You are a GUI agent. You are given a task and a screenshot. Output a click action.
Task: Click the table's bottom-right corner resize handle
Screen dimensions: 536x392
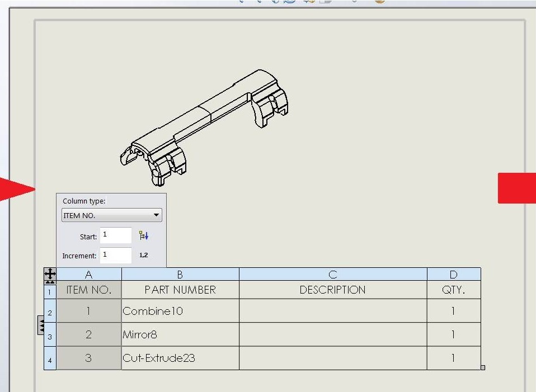[x=483, y=368]
